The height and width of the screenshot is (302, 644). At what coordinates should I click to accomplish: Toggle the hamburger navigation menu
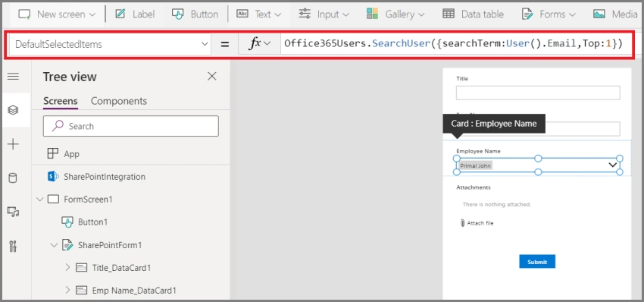pyautogui.click(x=13, y=77)
